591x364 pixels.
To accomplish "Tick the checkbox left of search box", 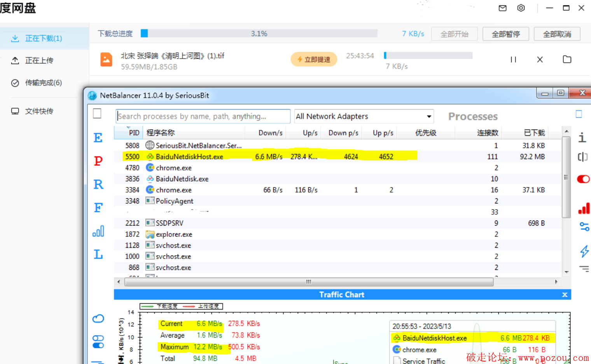I will pyautogui.click(x=97, y=113).
